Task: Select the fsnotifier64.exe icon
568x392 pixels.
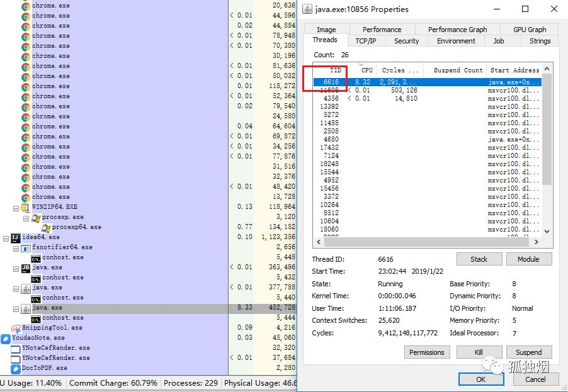Action: pos(26,248)
